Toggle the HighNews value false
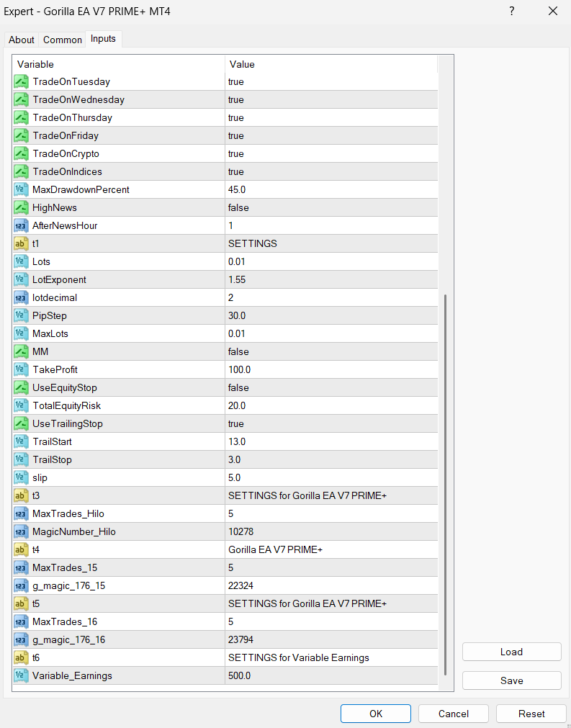 click(331, 208)
